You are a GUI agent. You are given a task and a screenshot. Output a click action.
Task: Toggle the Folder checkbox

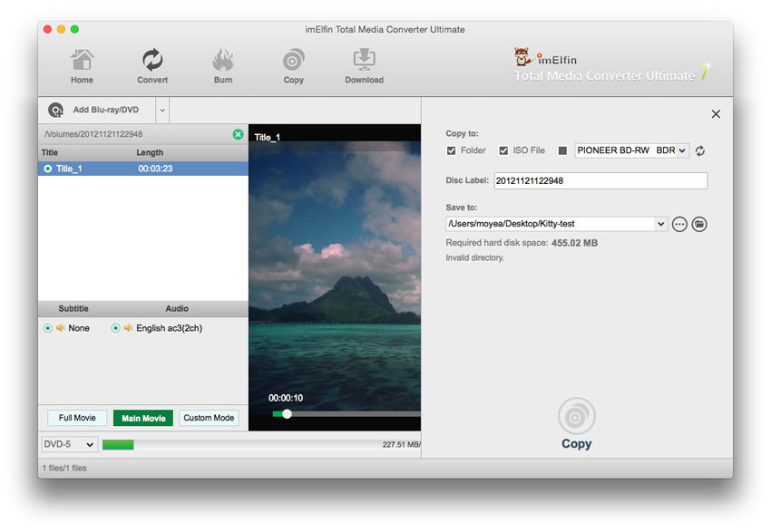click(x=451, y=150)
